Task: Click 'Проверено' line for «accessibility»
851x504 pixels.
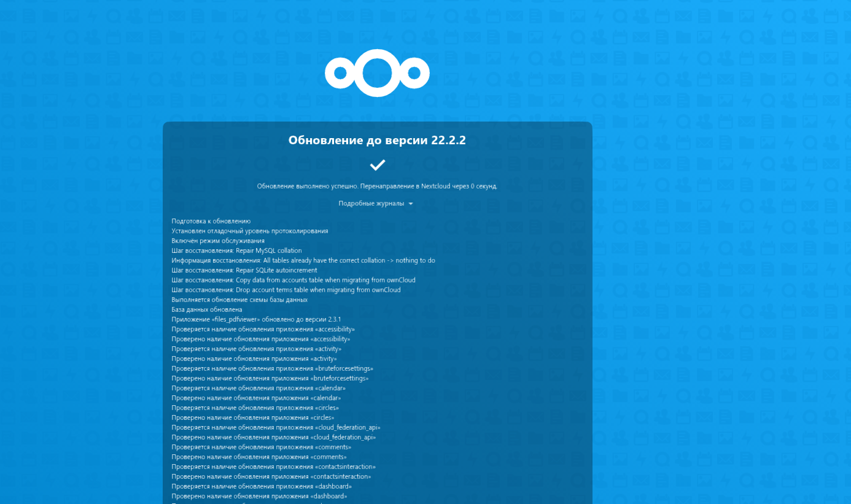Action: pyautogui.click(x=261, y=339)
